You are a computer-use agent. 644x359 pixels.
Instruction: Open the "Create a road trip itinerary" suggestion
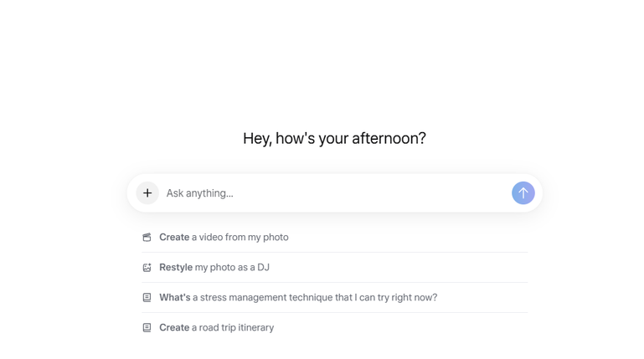[216, 328]
